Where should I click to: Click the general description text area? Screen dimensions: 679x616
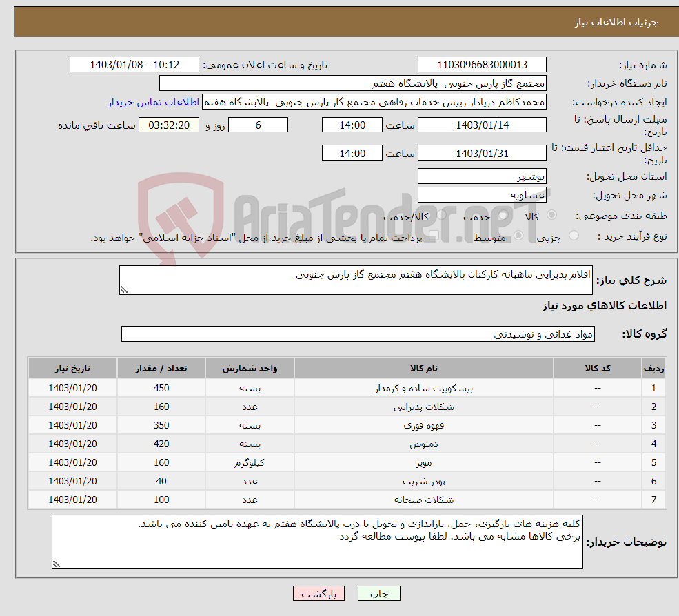pos(356,280)
